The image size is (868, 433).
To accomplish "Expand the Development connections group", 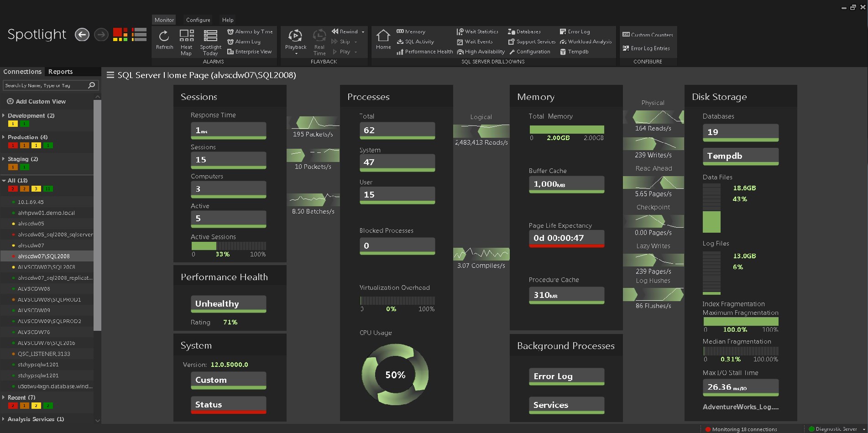I will point(4,115).
